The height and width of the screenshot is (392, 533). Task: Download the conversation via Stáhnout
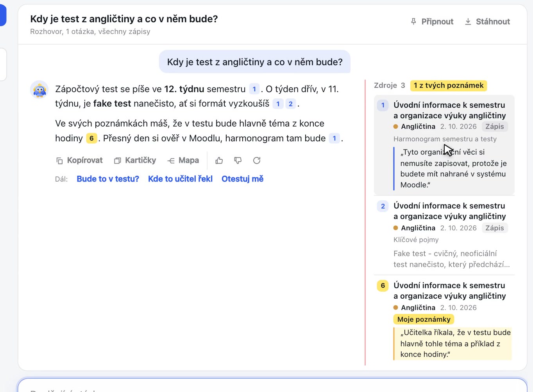tap(487, 22)
